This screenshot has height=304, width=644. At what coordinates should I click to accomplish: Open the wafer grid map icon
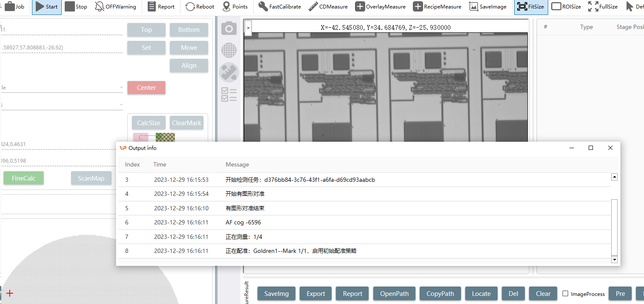click(x=229, y=50)
